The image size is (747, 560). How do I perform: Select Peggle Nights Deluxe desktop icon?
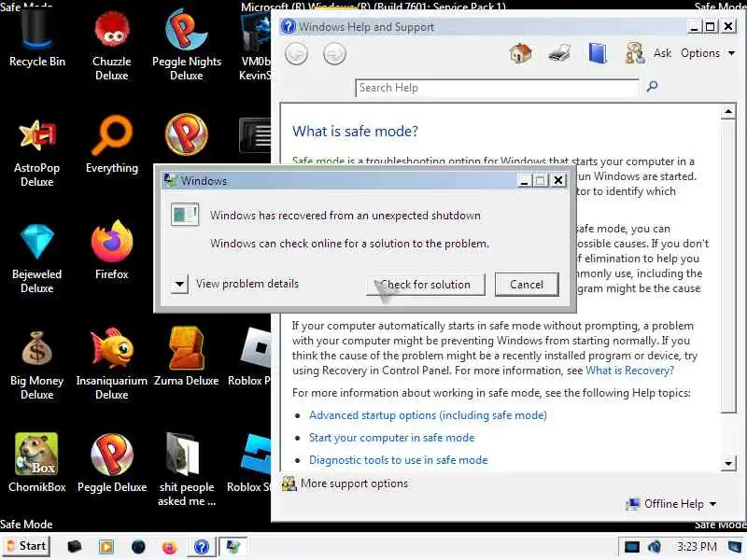186,45
